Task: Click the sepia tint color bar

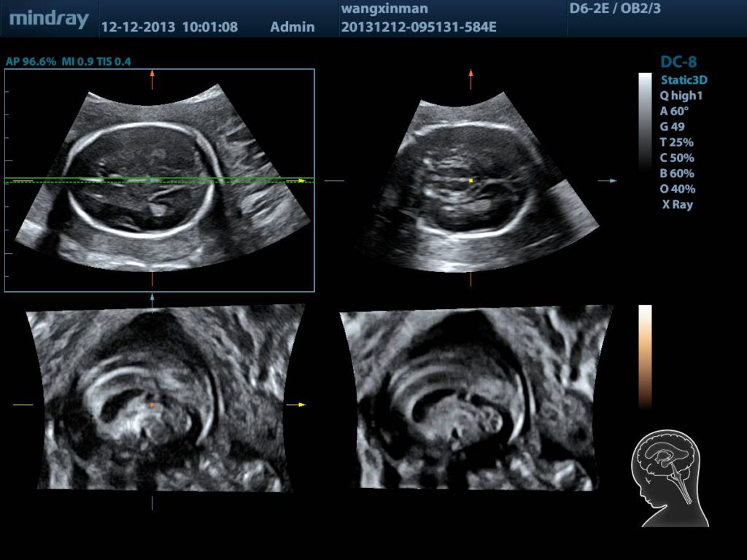Action: click(645, 356)
